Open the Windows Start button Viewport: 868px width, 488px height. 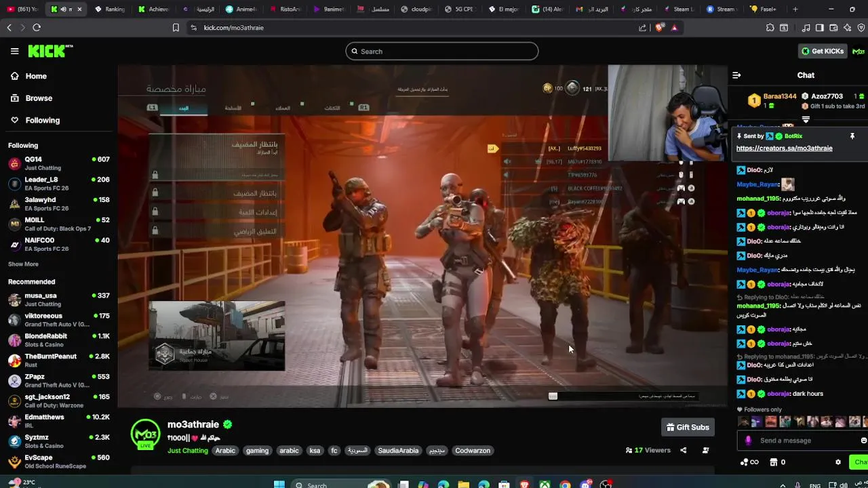point(279,484)
